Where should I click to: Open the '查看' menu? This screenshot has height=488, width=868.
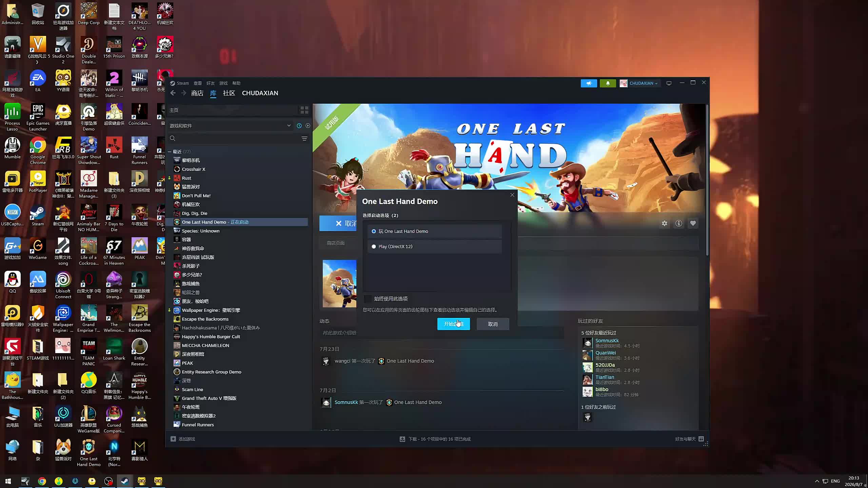(198, 83)
